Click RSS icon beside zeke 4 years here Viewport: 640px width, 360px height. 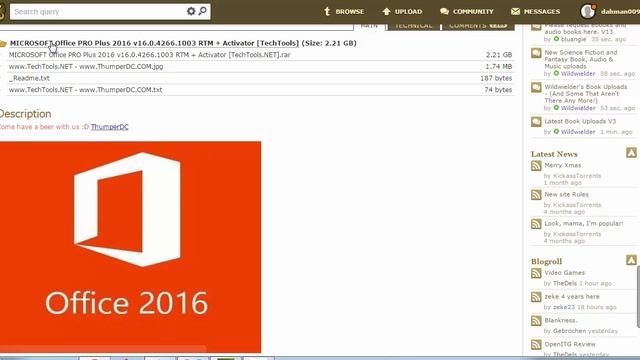[x=536, y=297]
